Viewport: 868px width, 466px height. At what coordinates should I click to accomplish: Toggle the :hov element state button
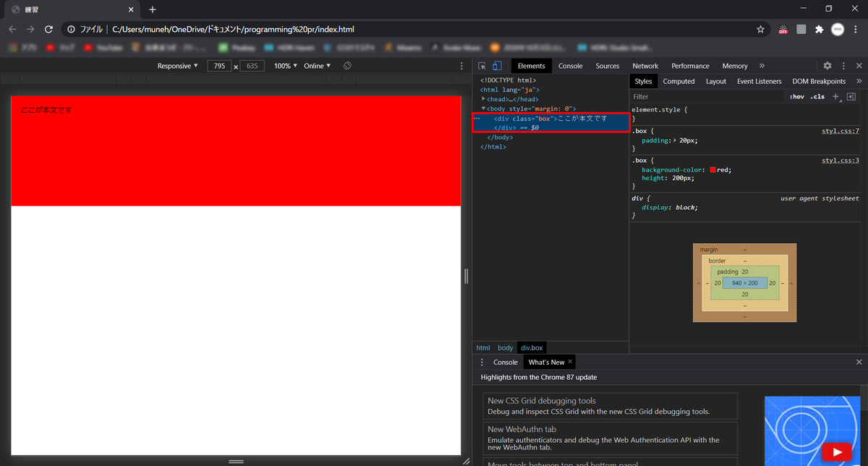pos(796,96)
